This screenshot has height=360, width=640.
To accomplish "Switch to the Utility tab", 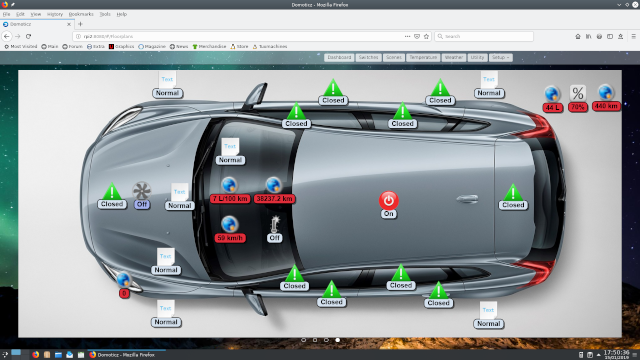I will click(477, 58).
